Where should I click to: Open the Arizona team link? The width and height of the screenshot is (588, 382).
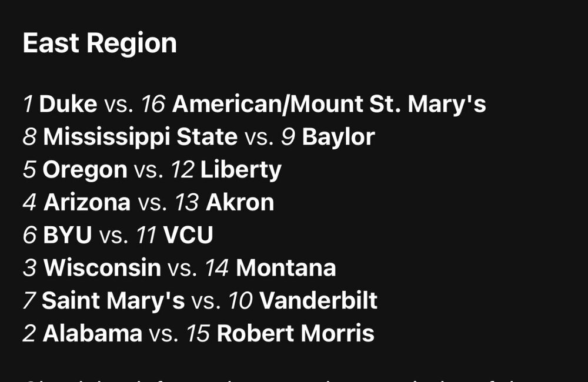87,203
